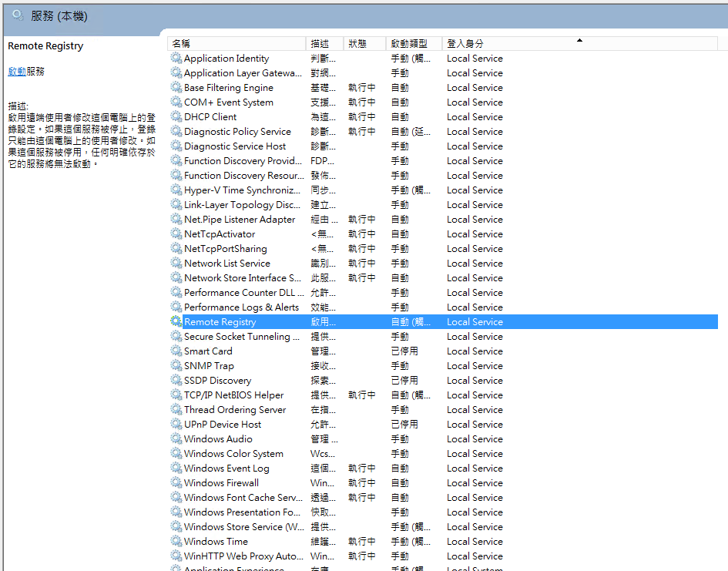This screenshot has height=571, width=728.
Task: Click the gear icon beside NetTcpActivator
Action: [176, 233]
